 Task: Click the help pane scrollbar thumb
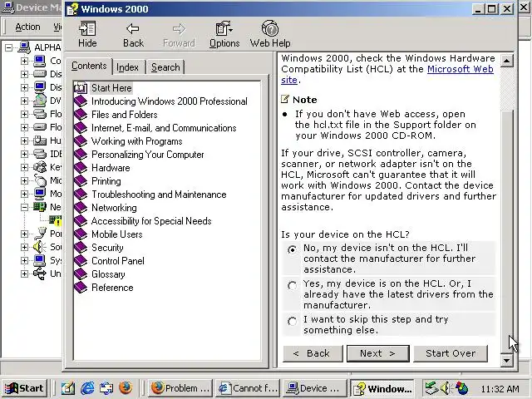(x=506, y=231)
